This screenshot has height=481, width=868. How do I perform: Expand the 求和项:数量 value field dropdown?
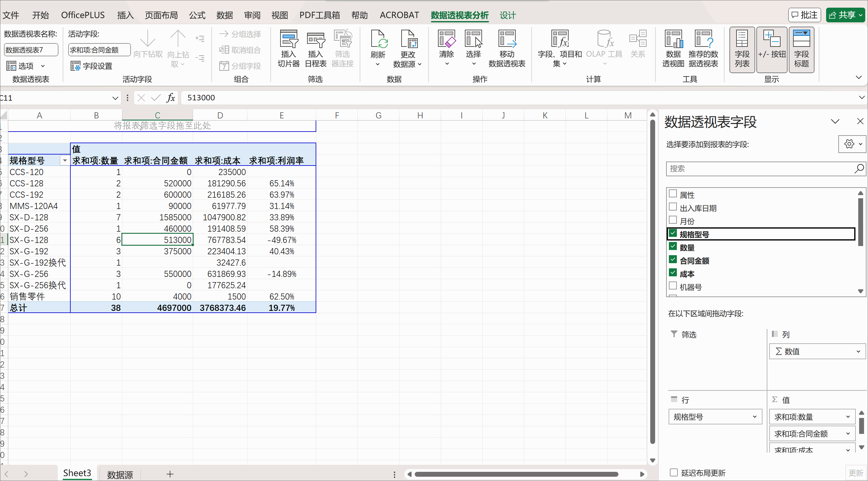tap(848, 417)
